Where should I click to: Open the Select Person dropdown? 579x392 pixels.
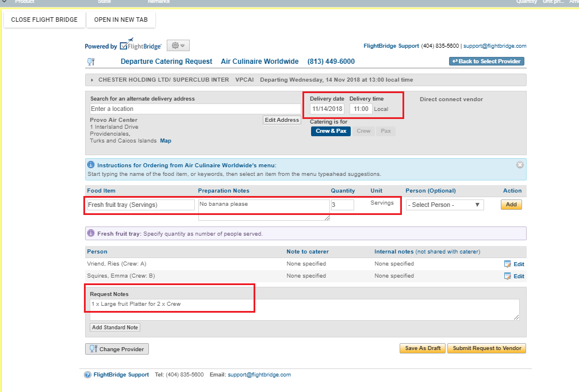point(444,205)
